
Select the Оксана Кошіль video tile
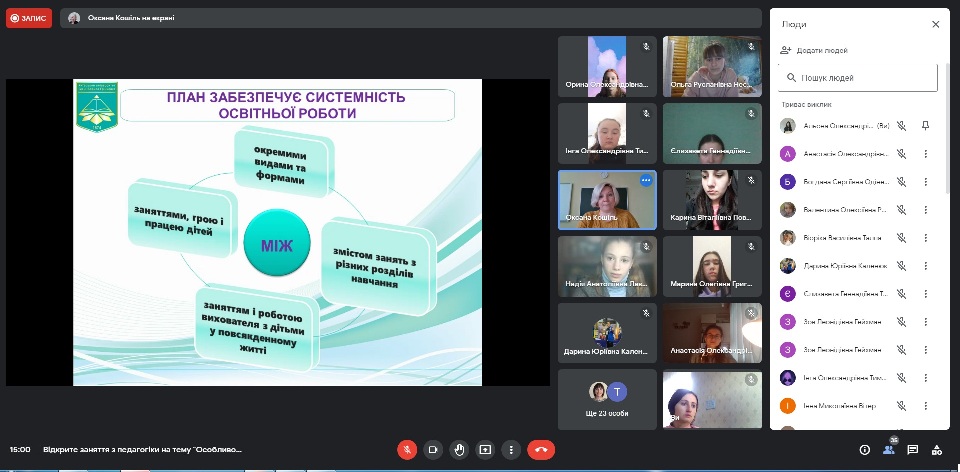[x=607, y=200]
